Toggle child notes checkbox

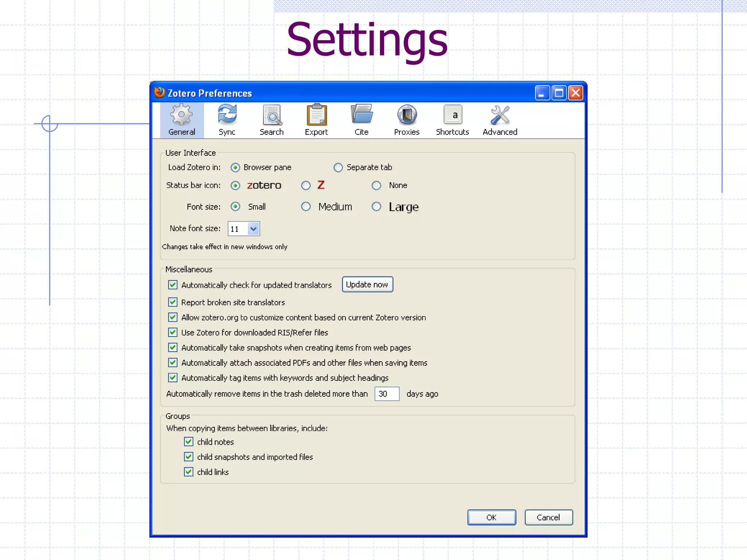point(189,442)
